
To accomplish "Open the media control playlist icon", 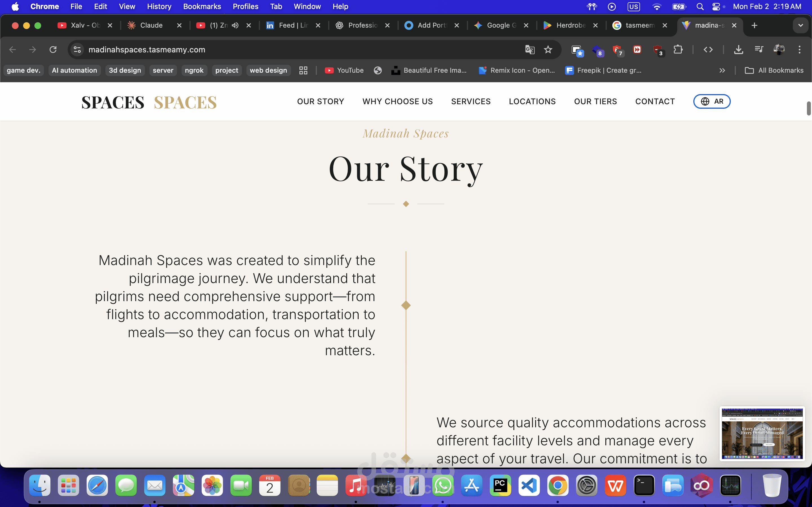I will (x=759, y=50).
